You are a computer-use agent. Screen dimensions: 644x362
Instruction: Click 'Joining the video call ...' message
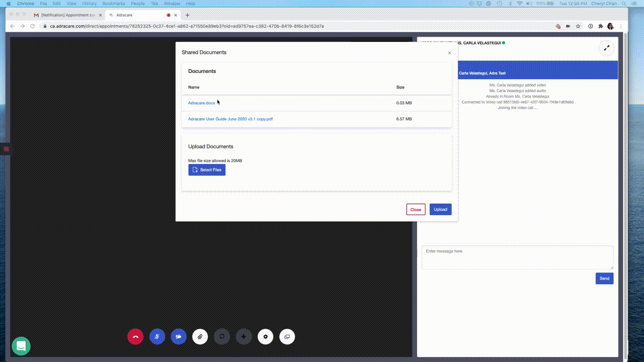click(x=517, y=108)
